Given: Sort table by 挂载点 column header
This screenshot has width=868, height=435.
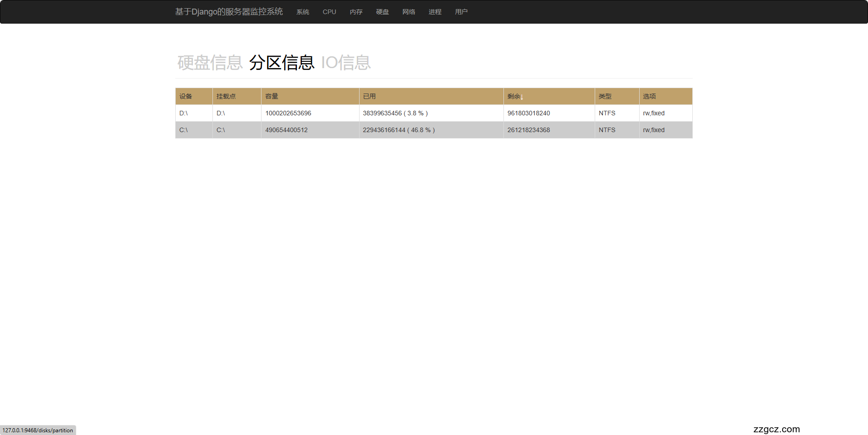Looking at the screenshot, I should pos(226,96).
